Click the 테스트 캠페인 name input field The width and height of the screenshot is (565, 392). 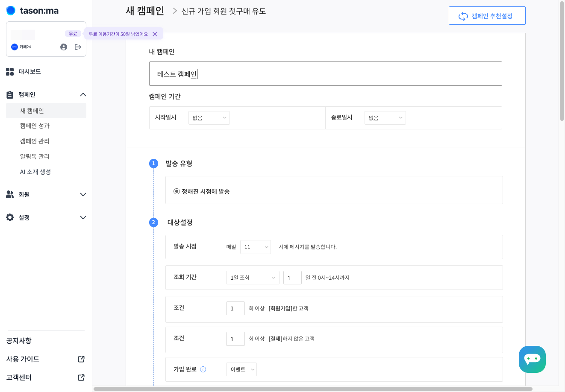326,74
